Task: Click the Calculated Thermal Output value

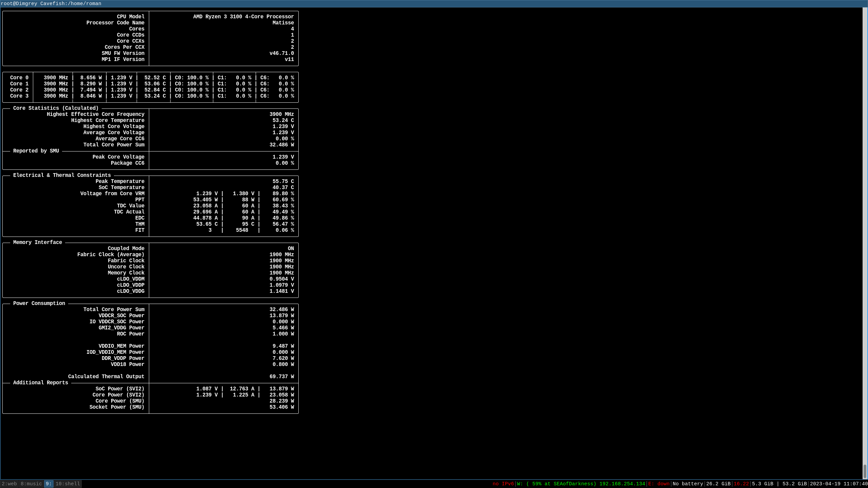Action: [281, 377]
